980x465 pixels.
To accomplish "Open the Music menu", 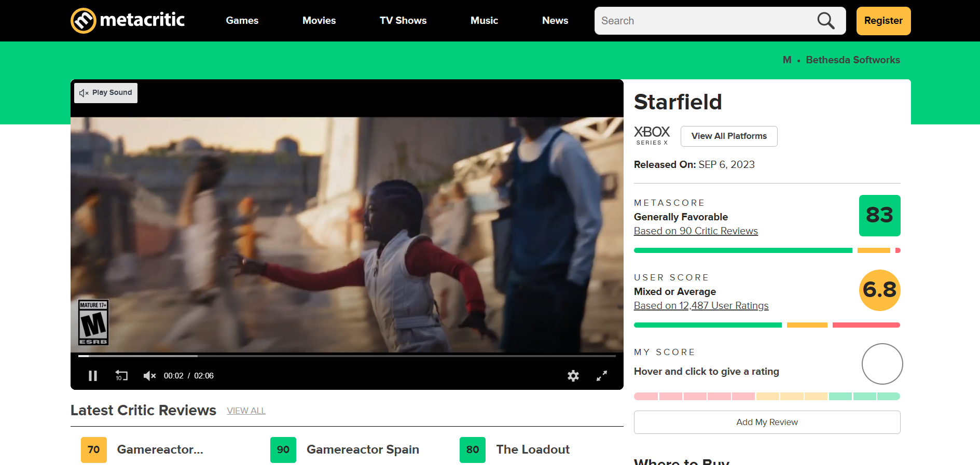I will point(484,21).
